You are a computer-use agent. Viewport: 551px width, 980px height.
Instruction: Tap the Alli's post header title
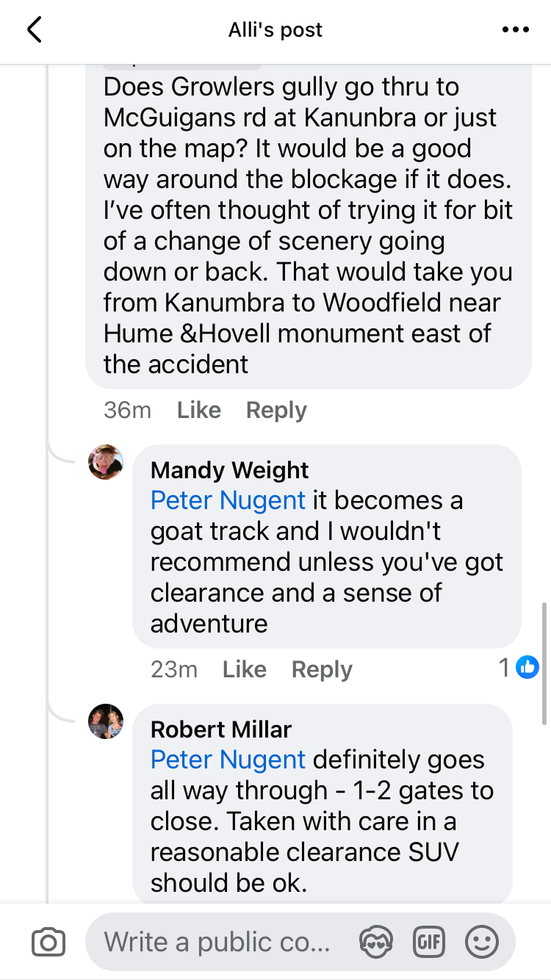pos(275,30)
